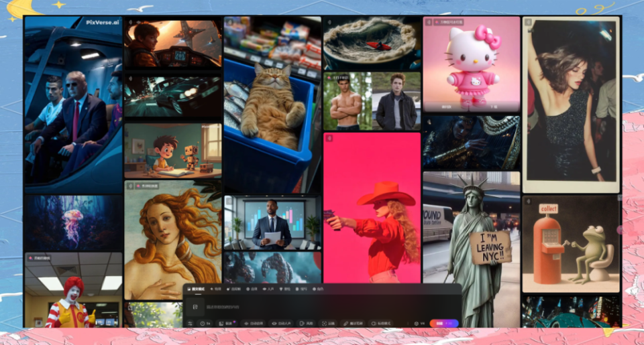
Task: Toggle sound icon on the Venus painting video
Action: [x=130, y=186]
